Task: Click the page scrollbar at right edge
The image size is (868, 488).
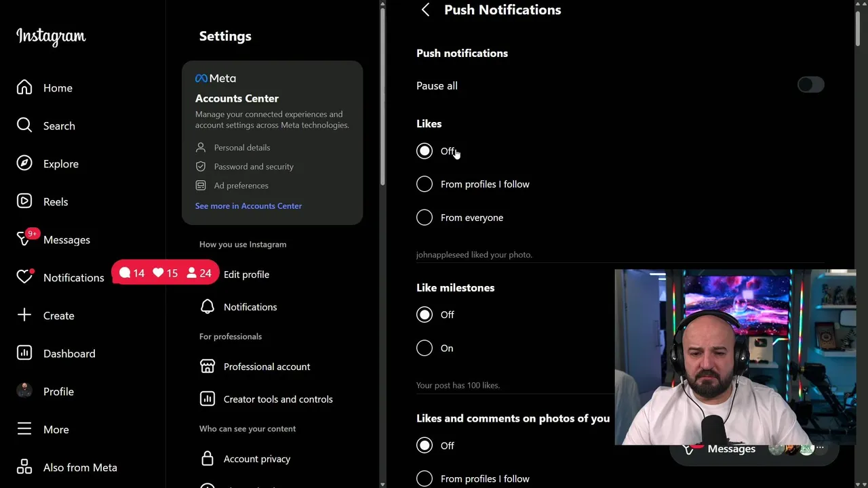Action: (x=858, y=27)
